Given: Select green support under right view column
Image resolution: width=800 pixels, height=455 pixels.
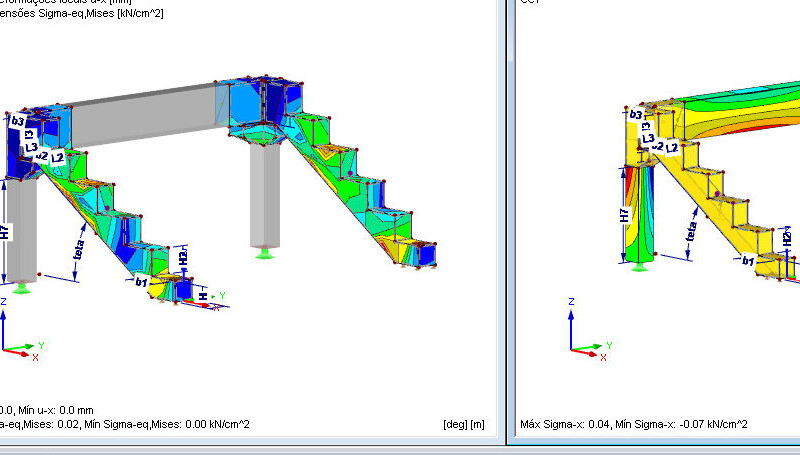Looking at the screenshot, I should (639, 266).
